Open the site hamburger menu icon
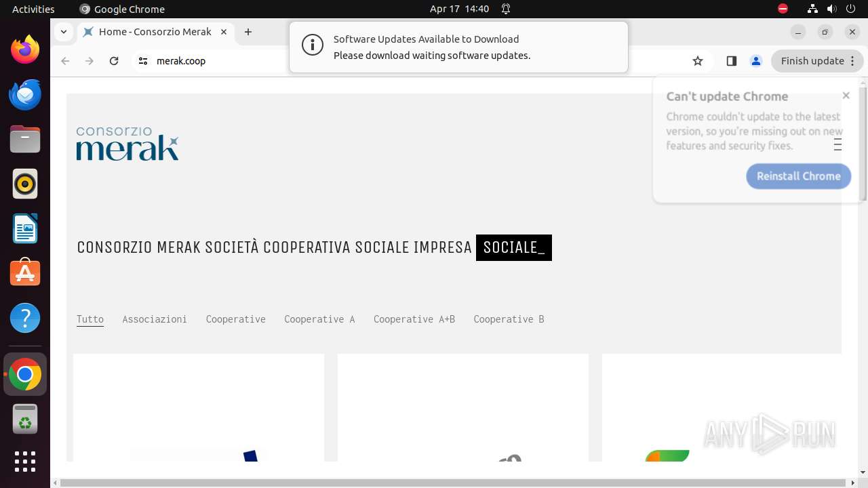Viewport: 868px width, 488px height. (x=837, y=144)
